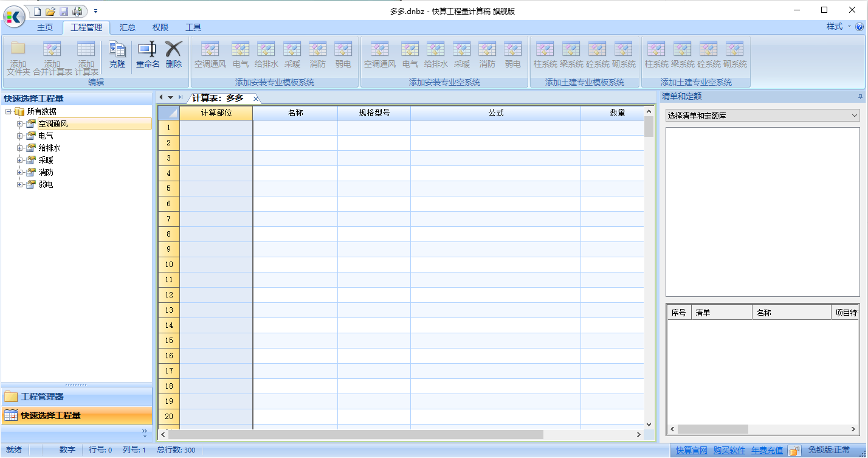868x458 pixels.
Task: Open the 选择清单和定额库 dropdown
Action: point(854,114)
